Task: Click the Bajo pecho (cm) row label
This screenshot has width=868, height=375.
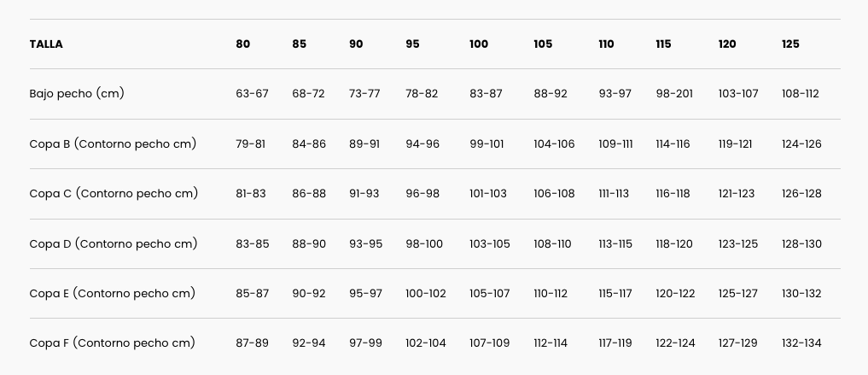Action: pos(77,94)
